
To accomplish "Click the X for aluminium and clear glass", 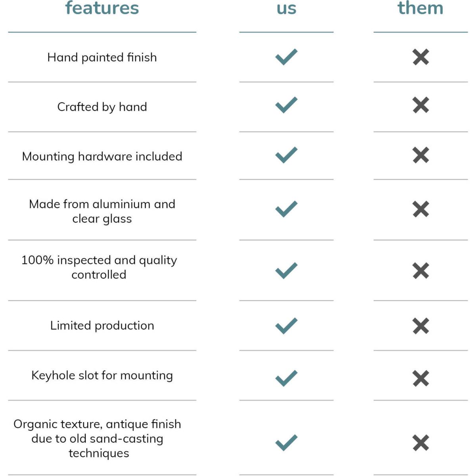I will point(420,209).
